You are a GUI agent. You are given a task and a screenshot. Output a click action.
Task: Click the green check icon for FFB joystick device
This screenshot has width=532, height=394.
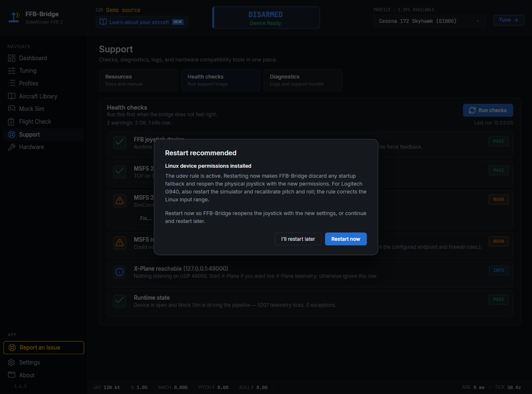point(120,142)
